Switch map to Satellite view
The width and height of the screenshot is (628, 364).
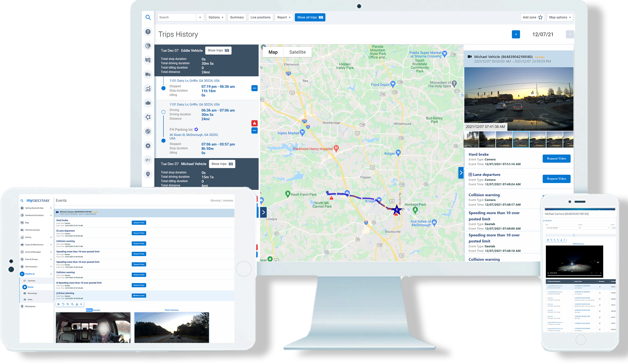pos(297,52)
